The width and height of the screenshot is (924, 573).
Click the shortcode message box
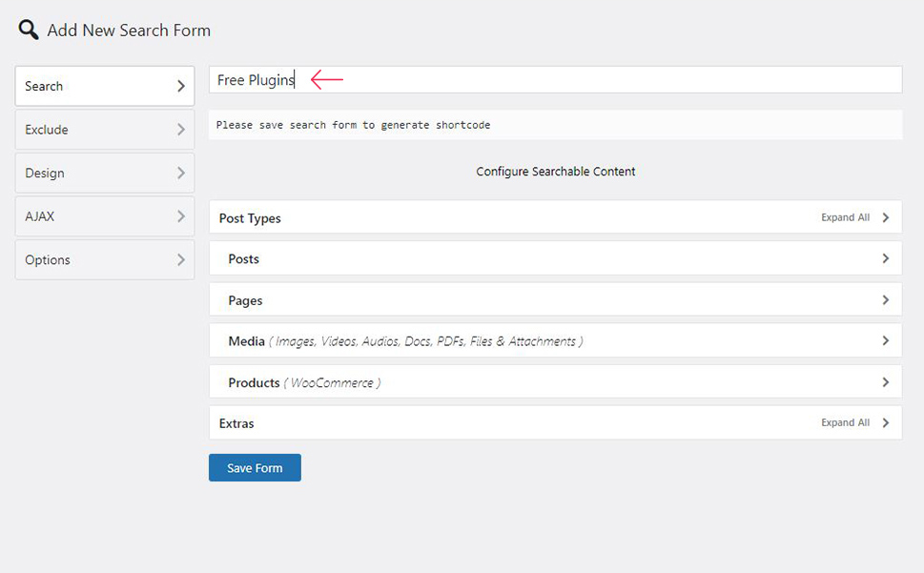click(555, 125)
